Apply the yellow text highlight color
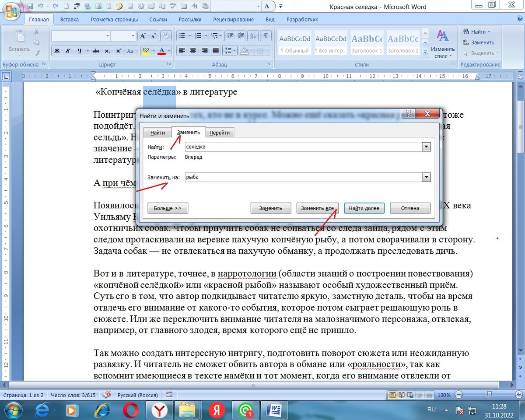Screen dimensions: 525x420 tap(146, 51)
